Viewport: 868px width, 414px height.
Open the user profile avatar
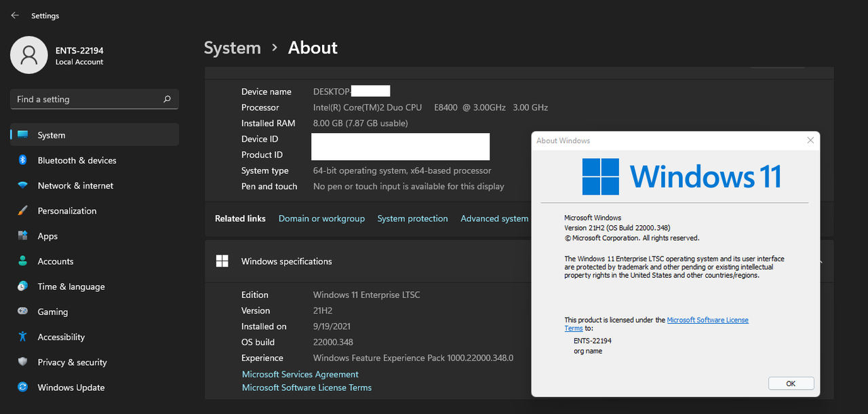(28, 55)
